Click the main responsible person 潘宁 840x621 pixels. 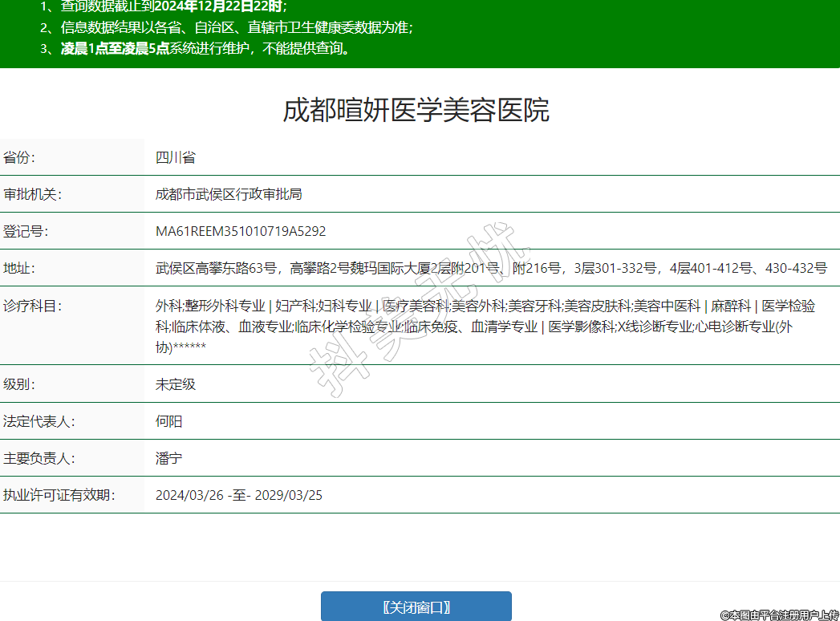[168, 458]
